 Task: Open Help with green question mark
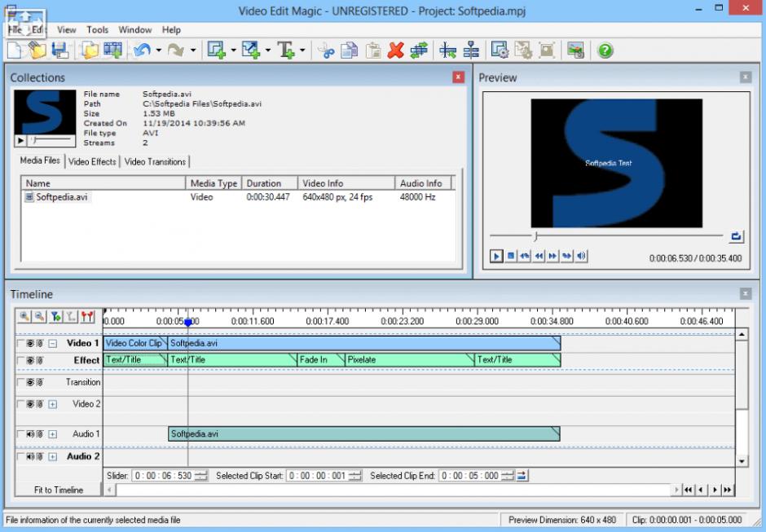tap(605, 51)
